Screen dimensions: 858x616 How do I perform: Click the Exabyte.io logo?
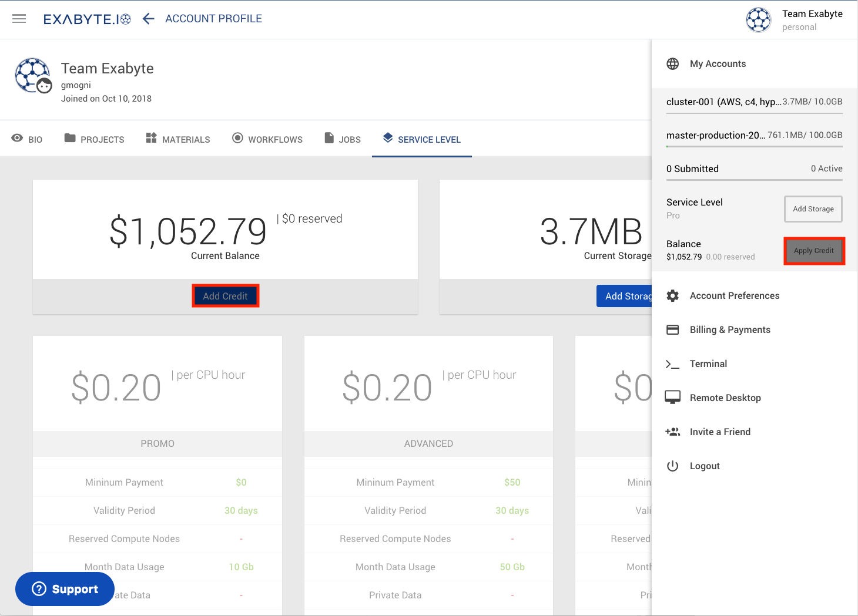click(x=87, y=19)
